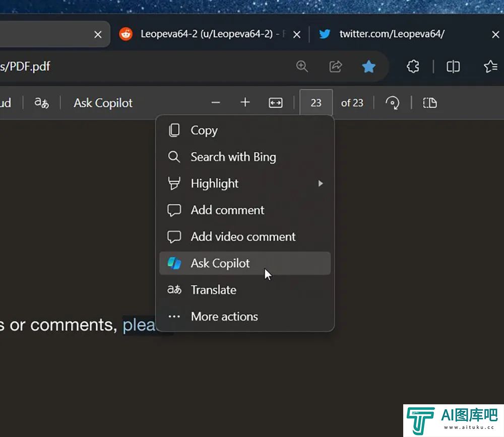
Task: Click the Fit to width icon
Action: pyautogui.click(x=276, y=103)
